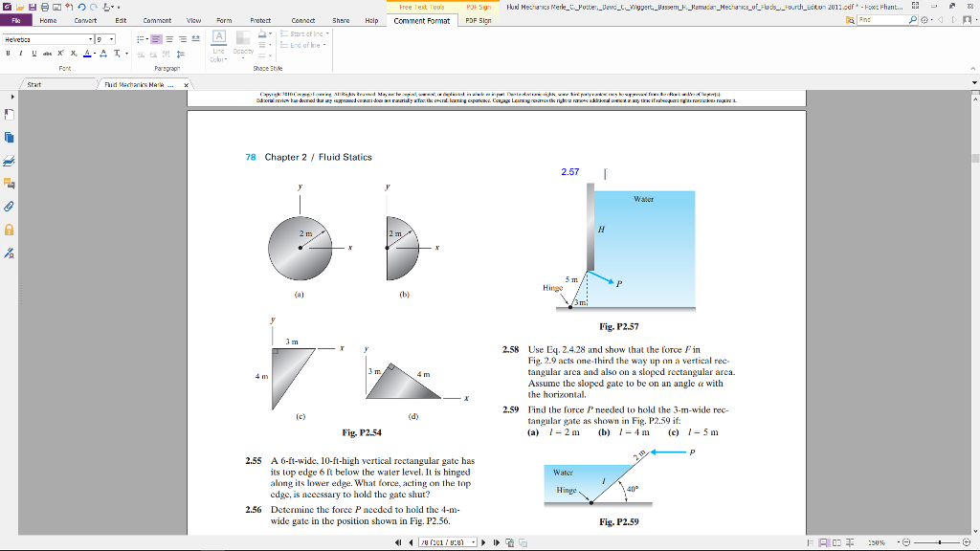Adjust the zoom slider in the status bar
The image size is (980, 551).
pyautogui.click(x=940, y=542)
